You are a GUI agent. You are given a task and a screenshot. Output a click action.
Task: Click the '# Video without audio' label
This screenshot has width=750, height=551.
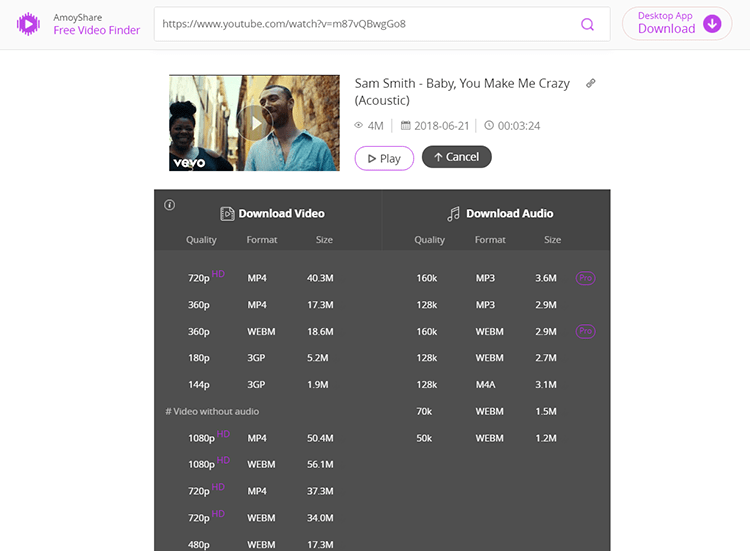tap(212, 411)
